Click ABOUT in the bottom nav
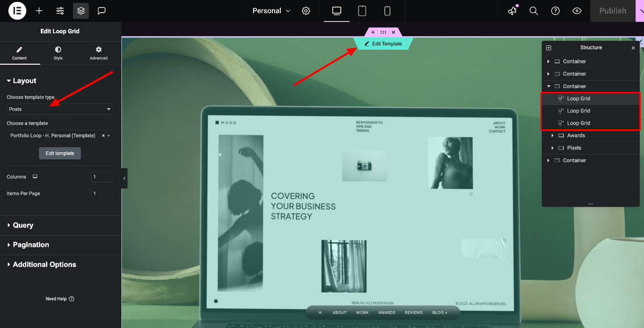This screenshot has height=328, width=644. [339, 313]
